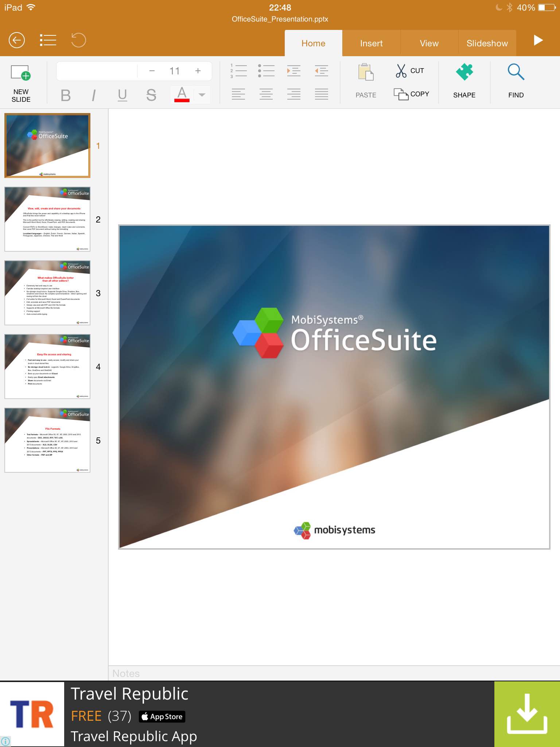Cut selection with the scissors icon
This screenshot has width=560, height=747.
401,71
